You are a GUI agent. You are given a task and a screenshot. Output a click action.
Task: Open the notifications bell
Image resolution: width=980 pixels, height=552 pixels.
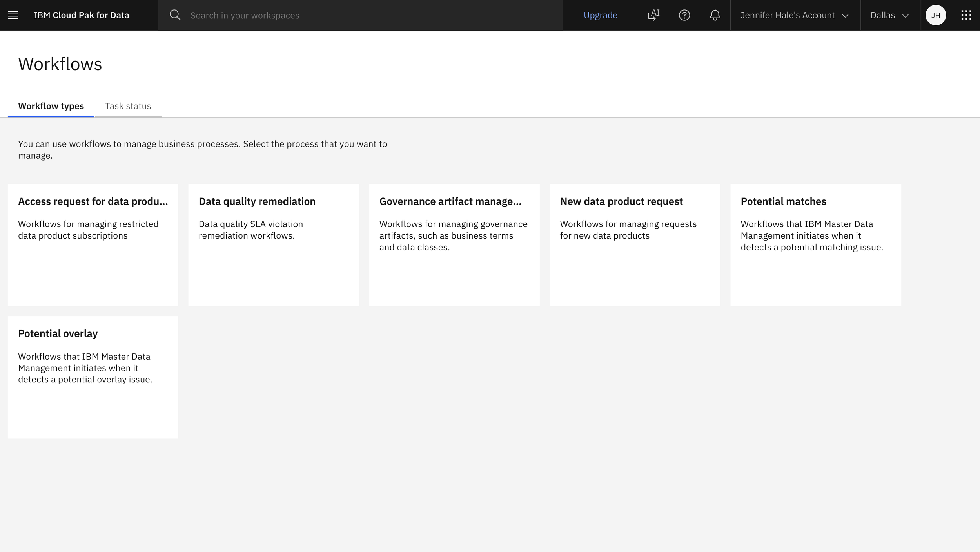[715, 15]
